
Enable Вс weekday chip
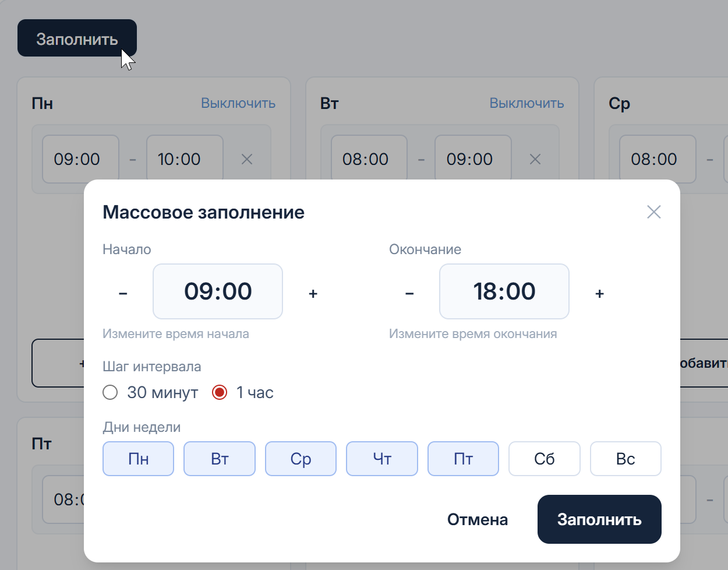click(625, 459)
